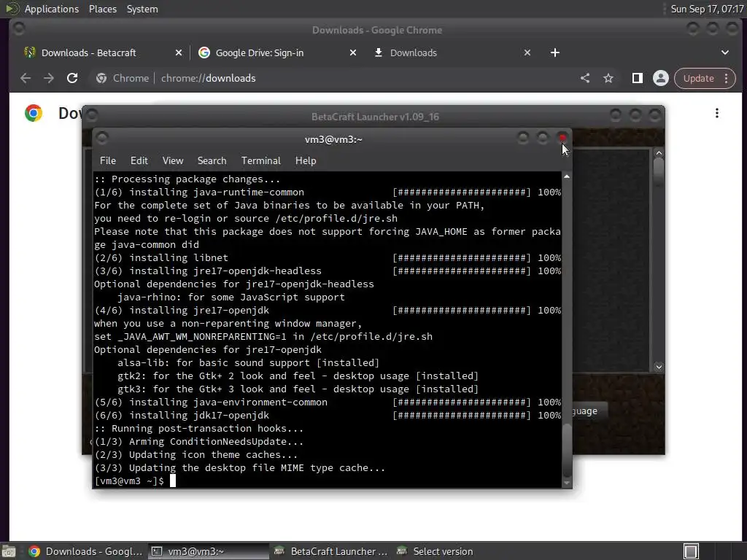747x560 pixels.
Task: Click the Language button in BetaCraft Launcher
Action: [591, 411]
